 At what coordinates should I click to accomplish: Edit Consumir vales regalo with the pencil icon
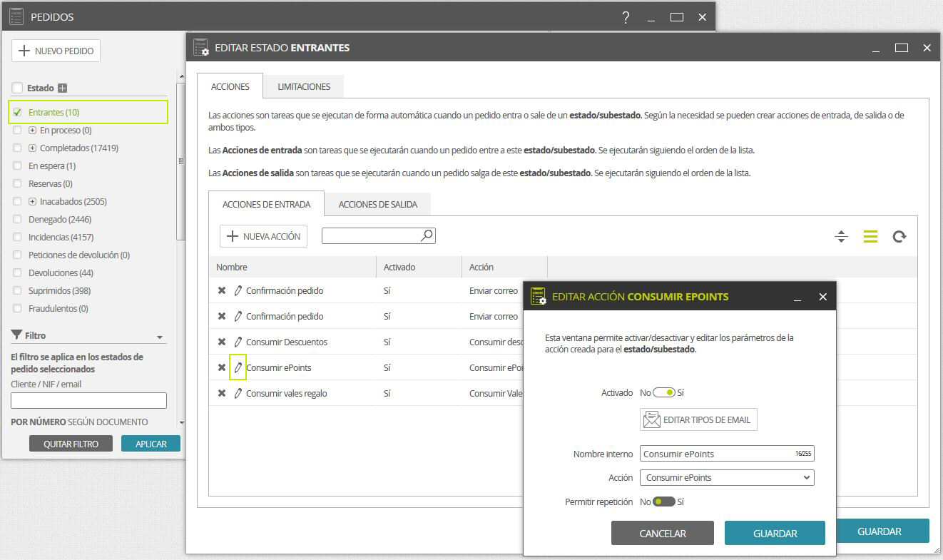tap(238, 394)
